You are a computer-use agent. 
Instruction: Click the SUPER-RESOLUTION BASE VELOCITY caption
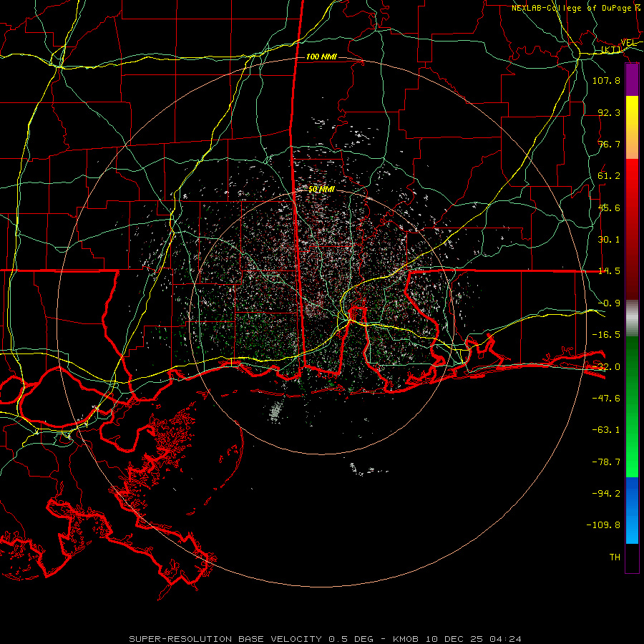[326, 639]
